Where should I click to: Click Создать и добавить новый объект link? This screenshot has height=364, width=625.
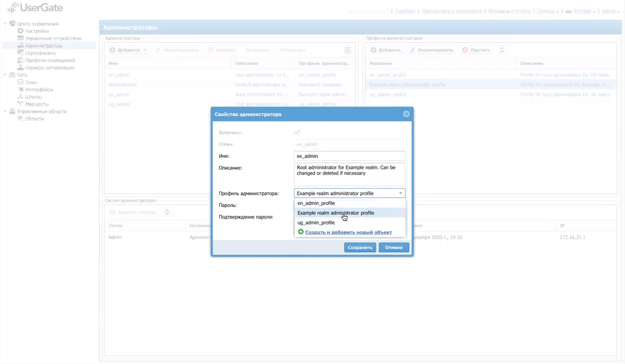click(x=348, y=232)
